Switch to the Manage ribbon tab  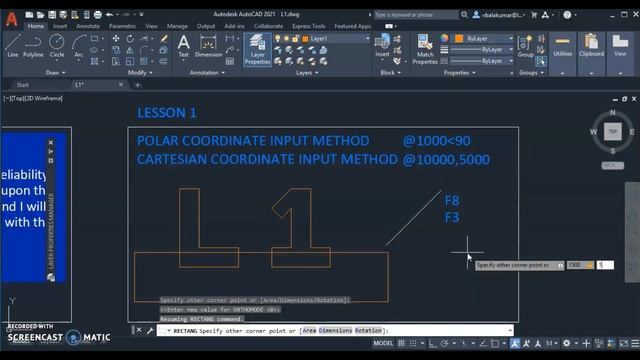[177, 26]
